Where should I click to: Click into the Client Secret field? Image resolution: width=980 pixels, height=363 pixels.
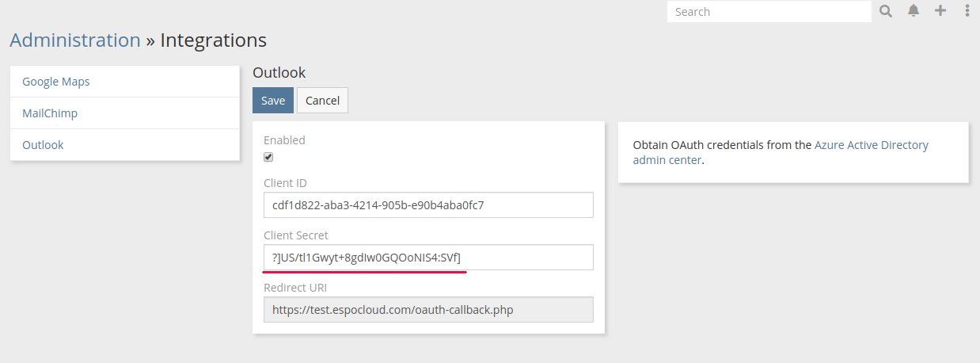[x=428, y=258]
